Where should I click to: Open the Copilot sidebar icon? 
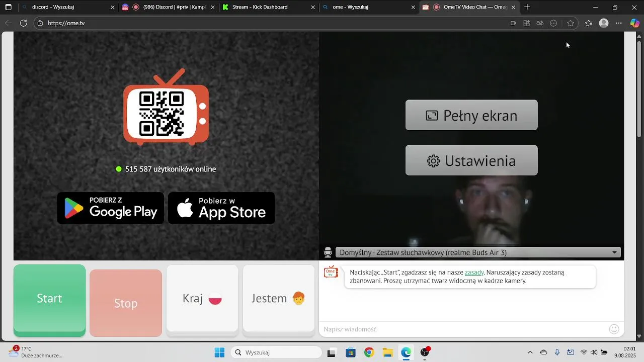(635, 23)
